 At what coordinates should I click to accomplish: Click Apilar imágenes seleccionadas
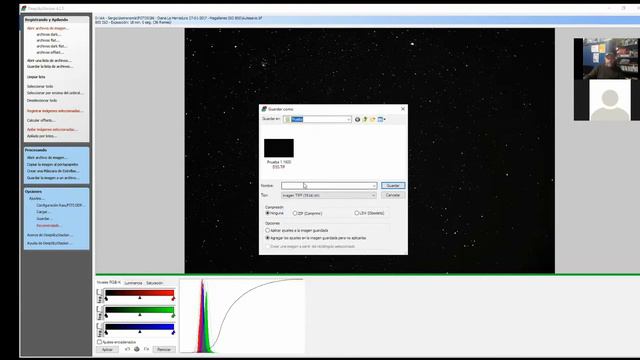[52, 130]
